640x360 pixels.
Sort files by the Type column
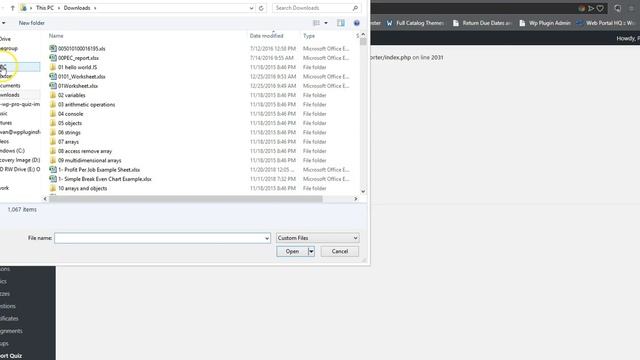309,36
